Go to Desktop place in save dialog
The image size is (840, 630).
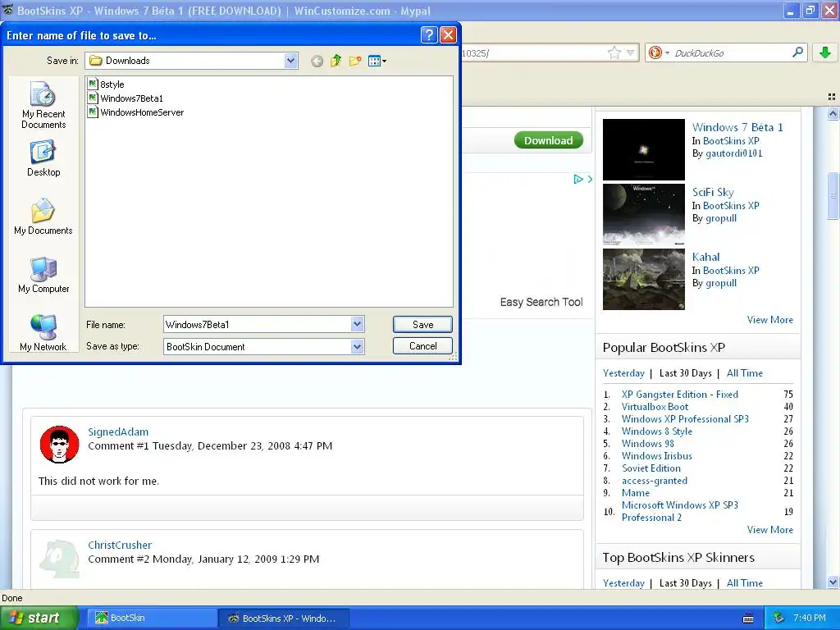[43, 158]
